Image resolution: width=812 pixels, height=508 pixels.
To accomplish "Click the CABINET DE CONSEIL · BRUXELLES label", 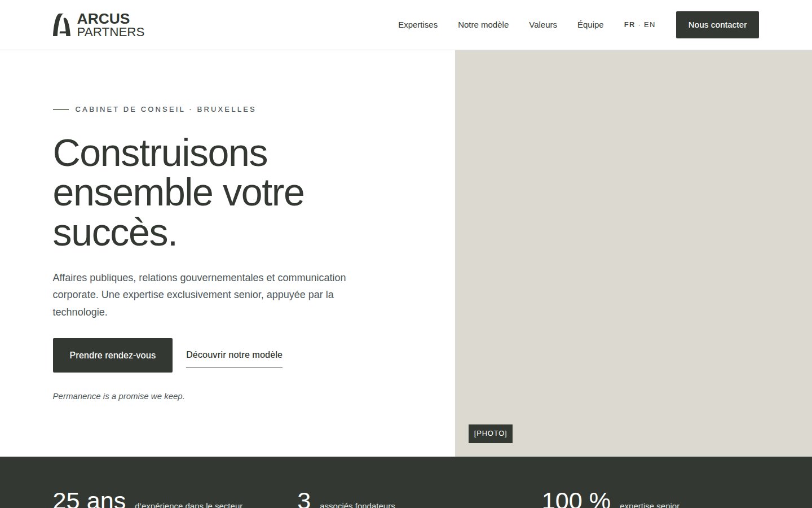I will (x=165, y=110).
